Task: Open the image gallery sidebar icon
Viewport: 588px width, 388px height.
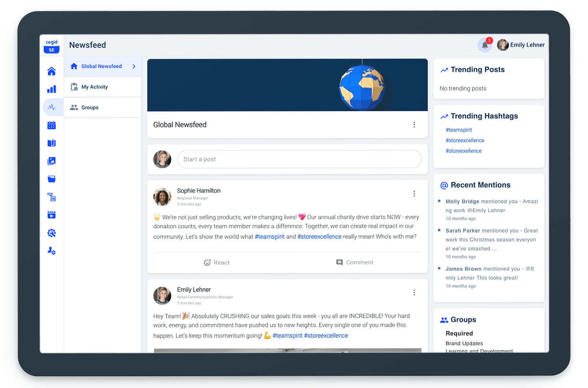Action: (x=51, y=161)
